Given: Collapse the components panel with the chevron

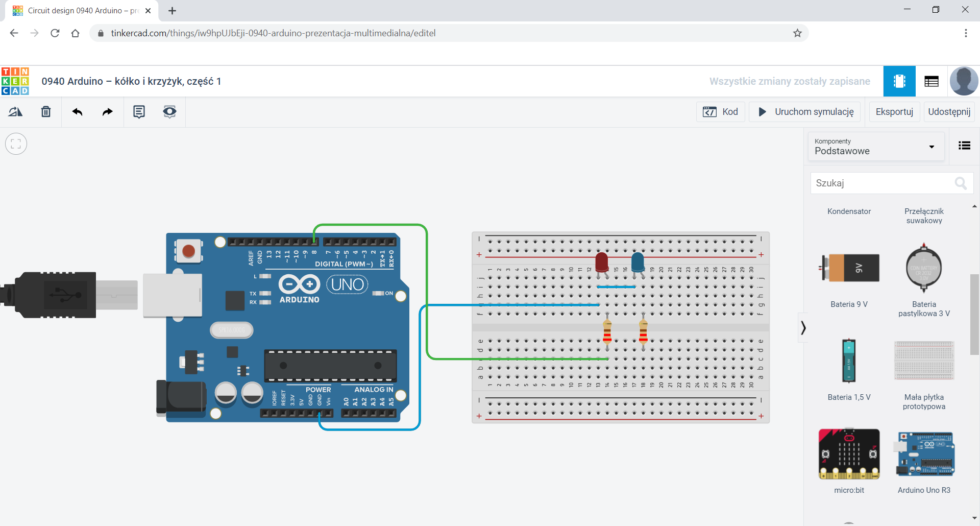Looking at the screenshot, I should coord(803,327).
